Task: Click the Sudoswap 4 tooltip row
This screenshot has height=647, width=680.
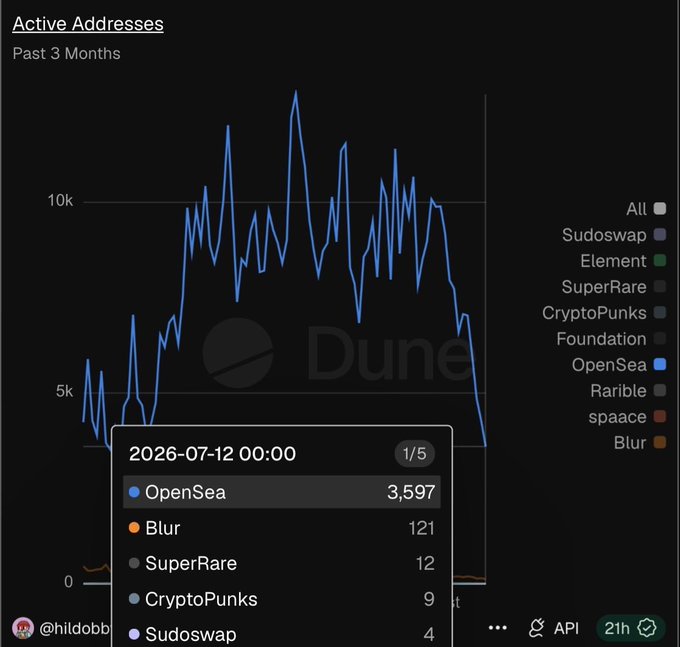Action: pyautogui.click(x=282, y=634)
